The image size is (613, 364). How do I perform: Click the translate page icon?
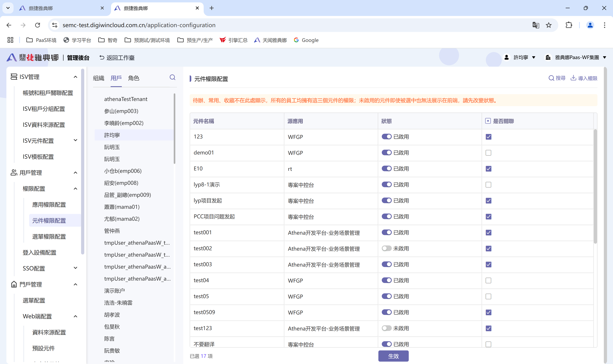(x=536, y=25)
